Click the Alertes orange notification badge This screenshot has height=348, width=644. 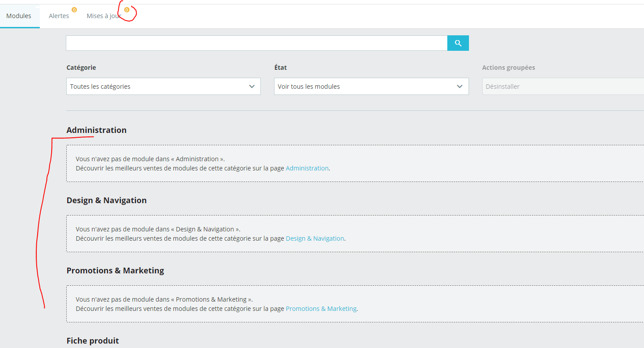point(74,10)
